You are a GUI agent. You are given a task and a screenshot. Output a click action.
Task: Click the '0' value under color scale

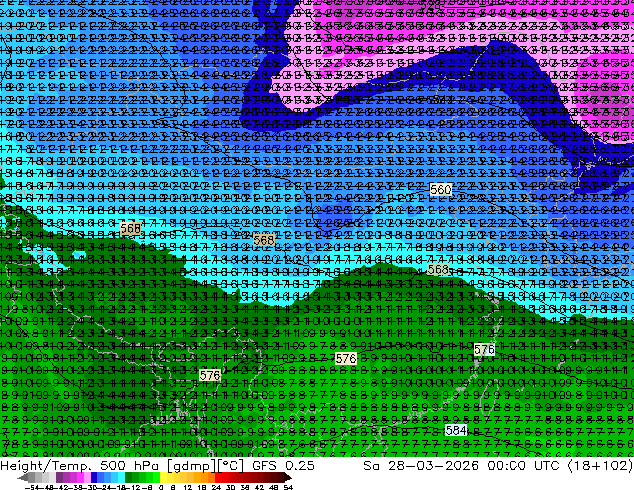pyautogui.click(x=161, y=487)
